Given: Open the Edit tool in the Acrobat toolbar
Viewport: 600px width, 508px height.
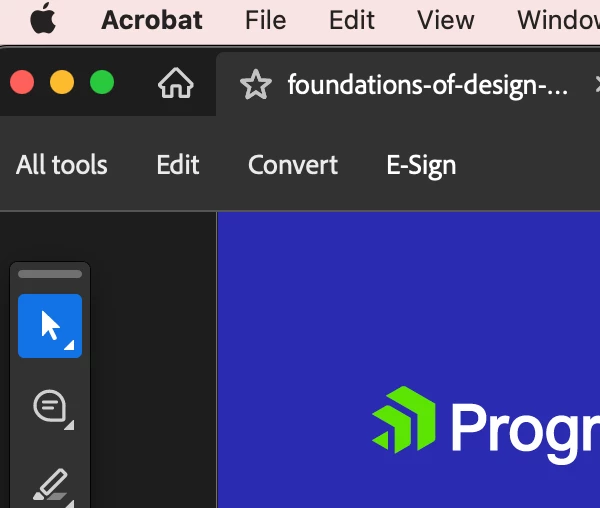Looking at the screenshot, I should click(x=178, y=165).
